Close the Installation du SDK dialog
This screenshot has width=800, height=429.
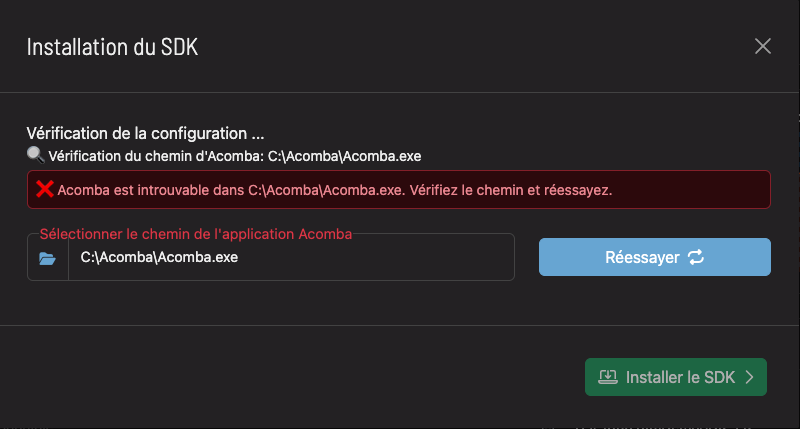763,46
